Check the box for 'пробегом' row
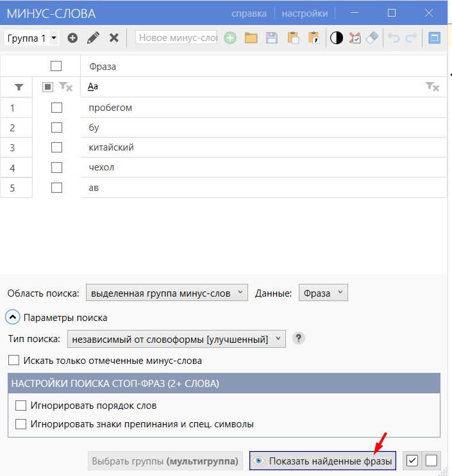The height and width of the screenshot is (476, 452). (56, 108)
